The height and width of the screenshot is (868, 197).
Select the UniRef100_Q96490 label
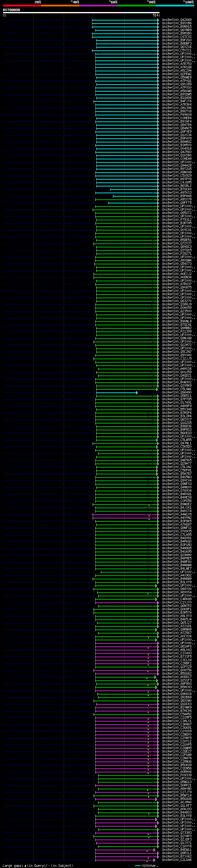click(x=176, y=392)
